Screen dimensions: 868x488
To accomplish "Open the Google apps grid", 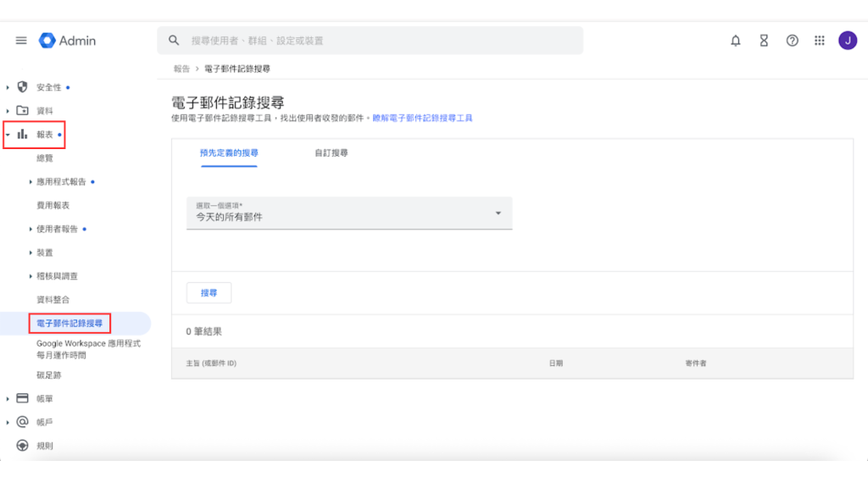I will (820, 41).
